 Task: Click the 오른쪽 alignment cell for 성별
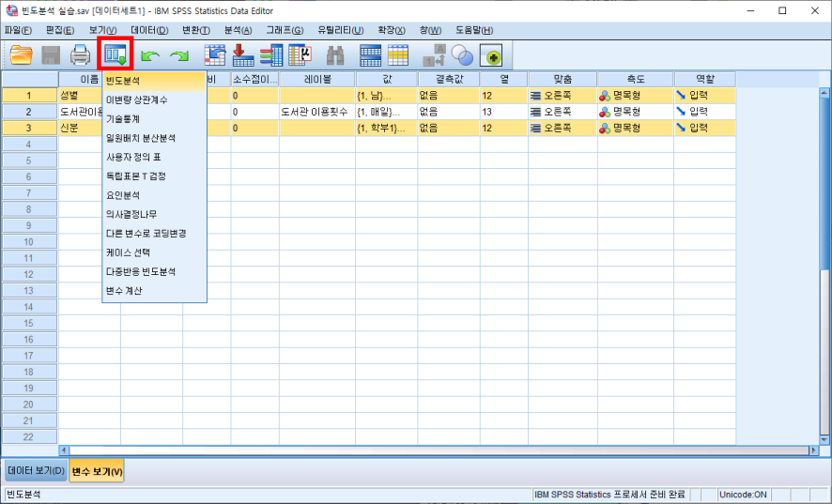click(562, 96)
